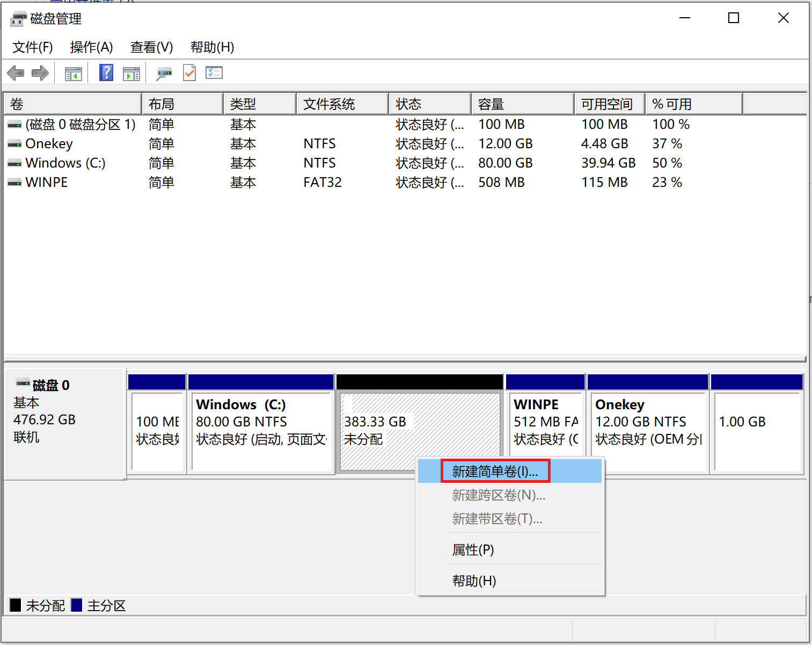
Task: Click the show/hide action pane icon
Action: point(131,74)
